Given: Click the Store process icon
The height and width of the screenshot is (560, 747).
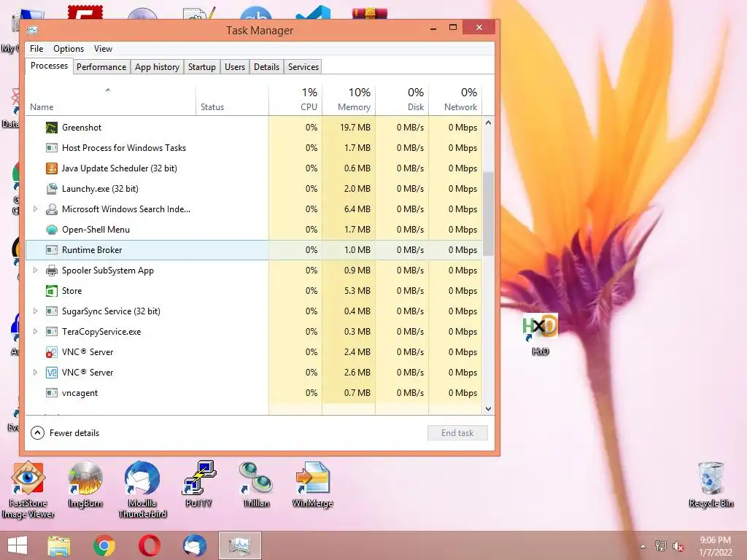Looking at the screenshot, I should click(x=52, y=291).
